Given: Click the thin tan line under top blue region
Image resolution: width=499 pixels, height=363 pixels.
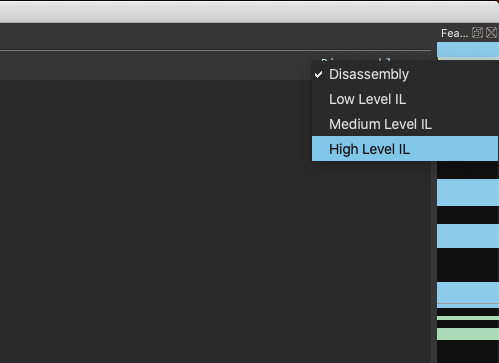Looking at the screenshot, I should [x=468, y=59].
